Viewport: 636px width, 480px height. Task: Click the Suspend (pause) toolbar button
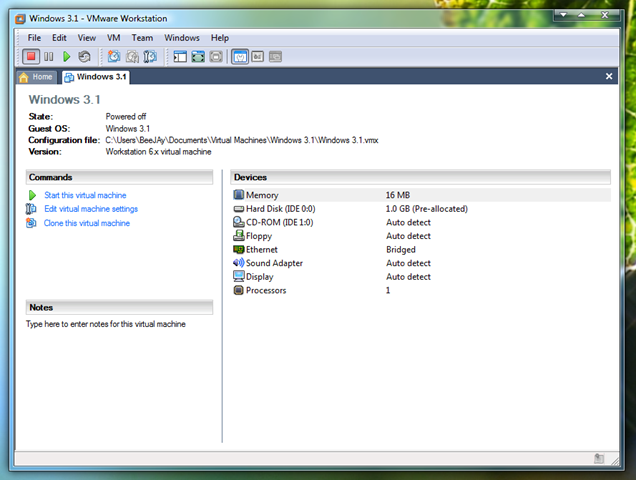(49, 56)
